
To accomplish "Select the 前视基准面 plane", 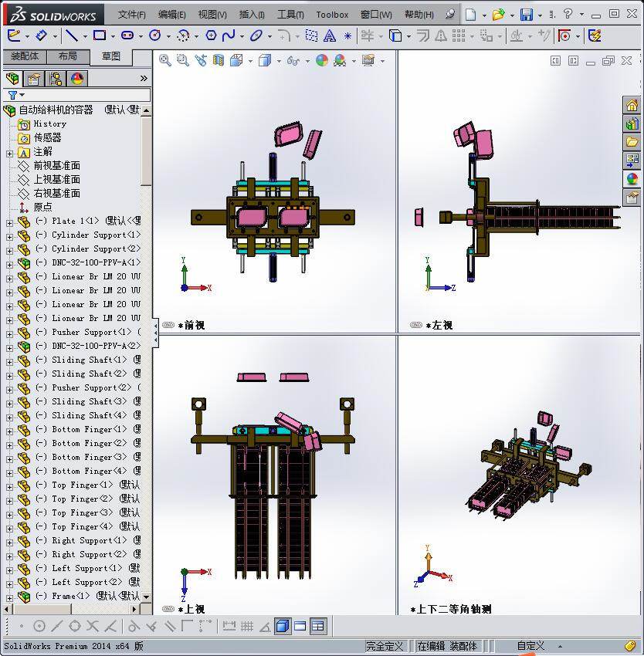I will (56, 166).
